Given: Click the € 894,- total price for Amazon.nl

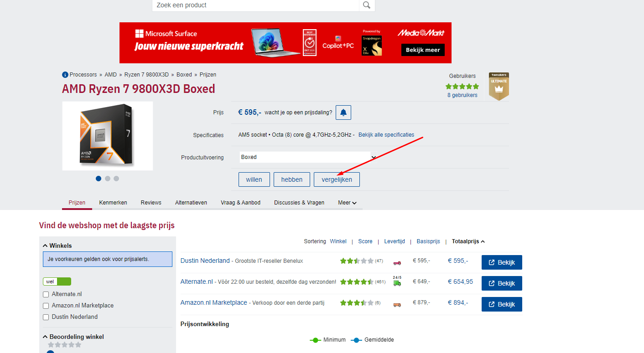Looking at the screenshot, I should click(458, 303).
